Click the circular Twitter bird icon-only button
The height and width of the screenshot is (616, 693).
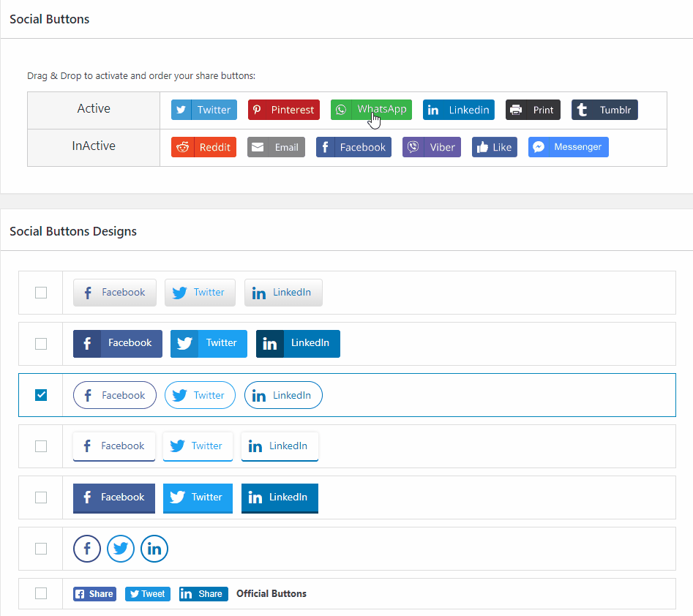pos(121,549)
